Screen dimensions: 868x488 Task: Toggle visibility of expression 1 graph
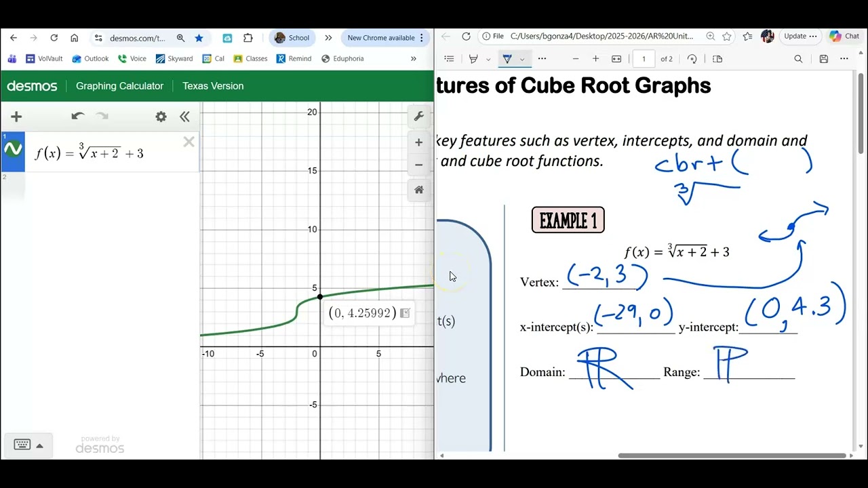[x=13, y=150]
